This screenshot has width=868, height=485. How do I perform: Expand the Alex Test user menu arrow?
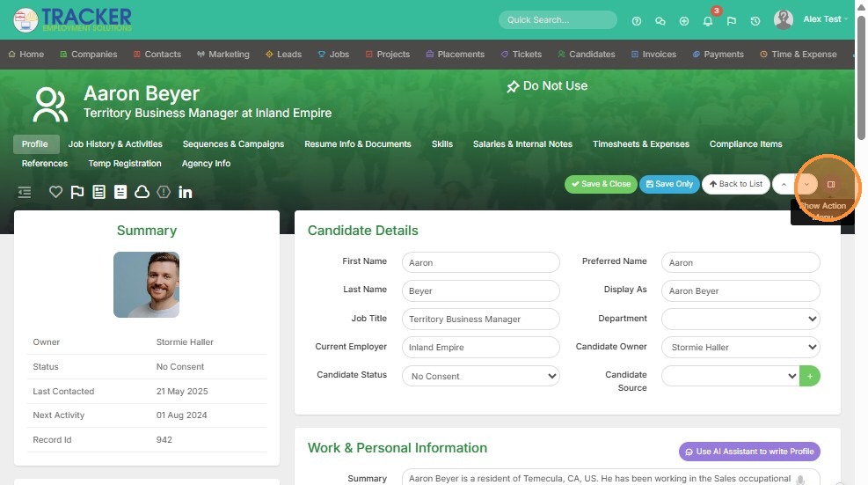point(846,19)
